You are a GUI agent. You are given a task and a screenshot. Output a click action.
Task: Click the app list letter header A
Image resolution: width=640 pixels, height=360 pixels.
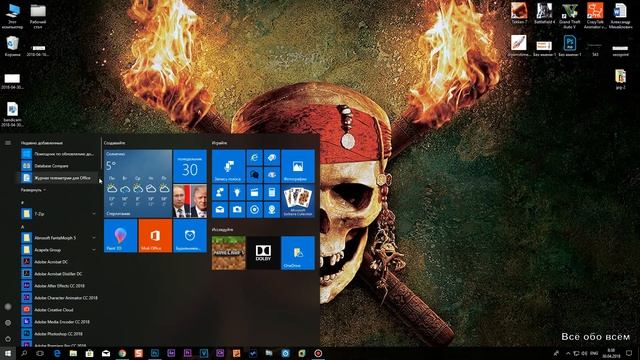[23, 227]
